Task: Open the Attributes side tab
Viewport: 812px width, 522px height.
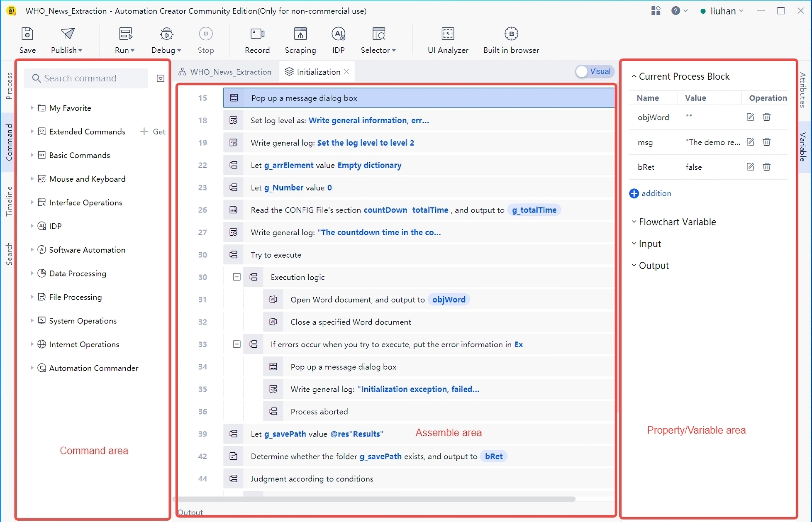Action: click(803, 90)
